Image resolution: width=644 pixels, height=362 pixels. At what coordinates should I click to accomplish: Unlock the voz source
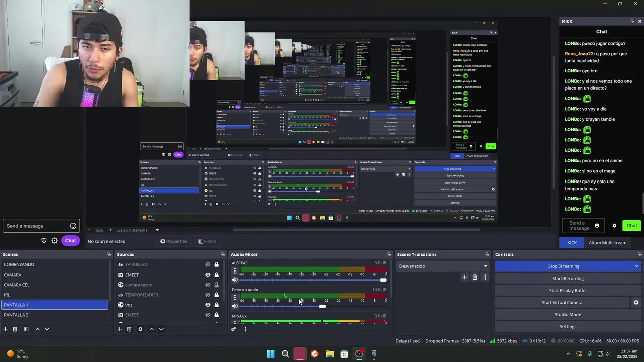(x=217, y=305)
